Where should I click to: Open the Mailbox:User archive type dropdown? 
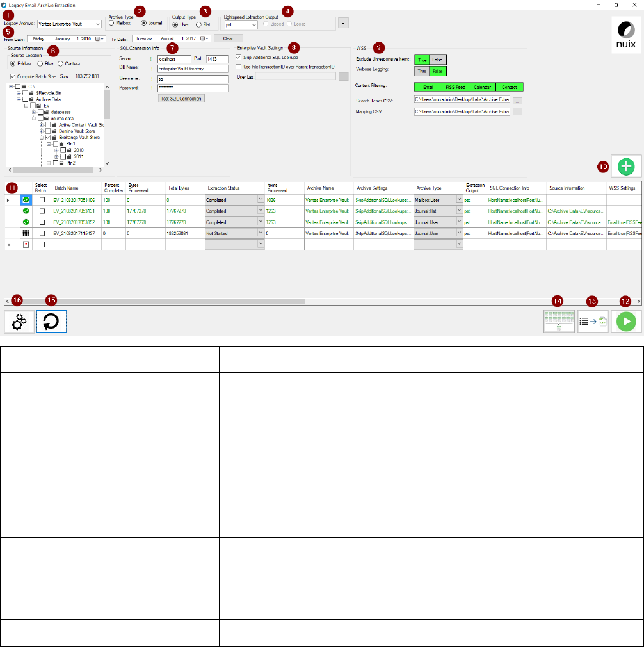tap(459, 199)
